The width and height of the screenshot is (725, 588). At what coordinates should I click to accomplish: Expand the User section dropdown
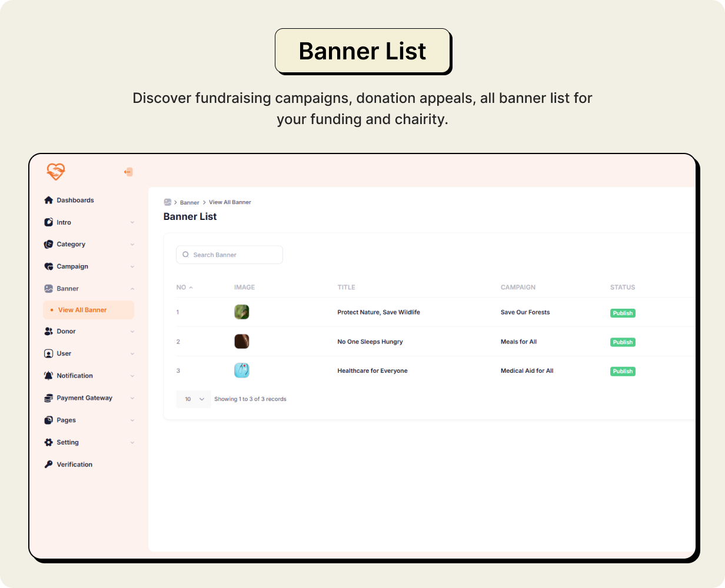pos(134,353)
